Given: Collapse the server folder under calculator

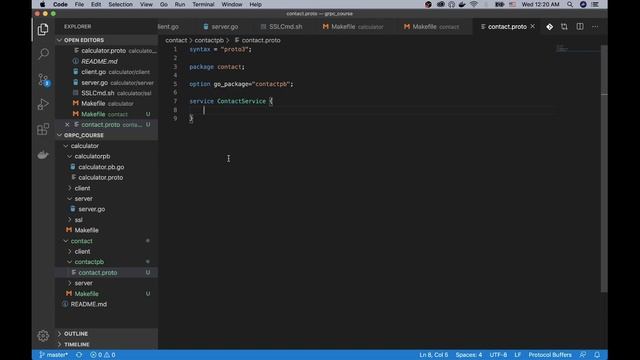Looking at the screenshot, I should coord(70,199).
